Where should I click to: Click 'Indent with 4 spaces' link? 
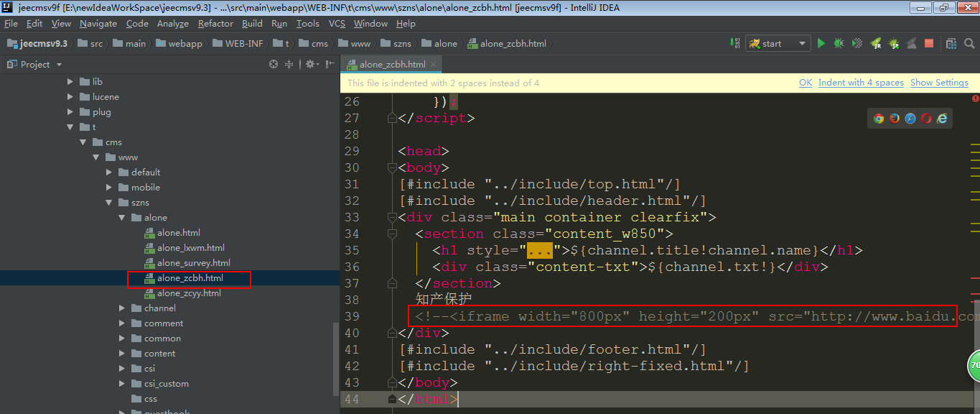click(861, 83)
